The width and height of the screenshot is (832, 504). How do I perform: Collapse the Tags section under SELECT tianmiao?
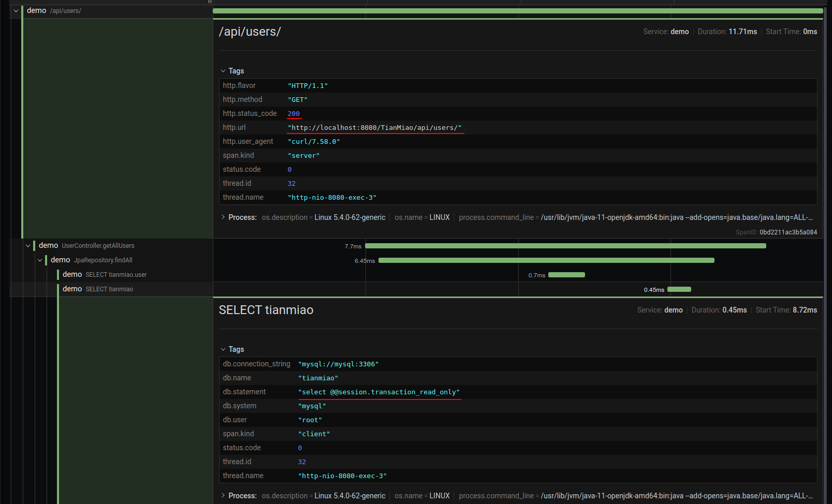click(232, 349)
